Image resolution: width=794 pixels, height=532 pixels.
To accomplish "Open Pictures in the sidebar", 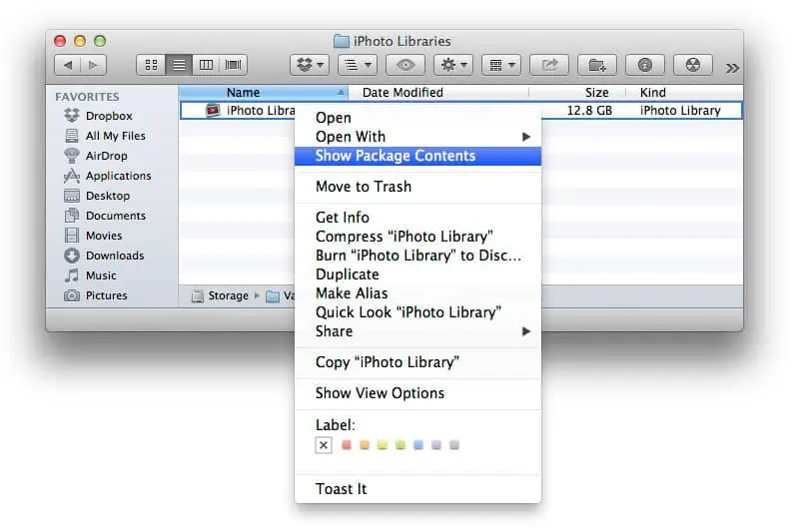I will 96,295.
